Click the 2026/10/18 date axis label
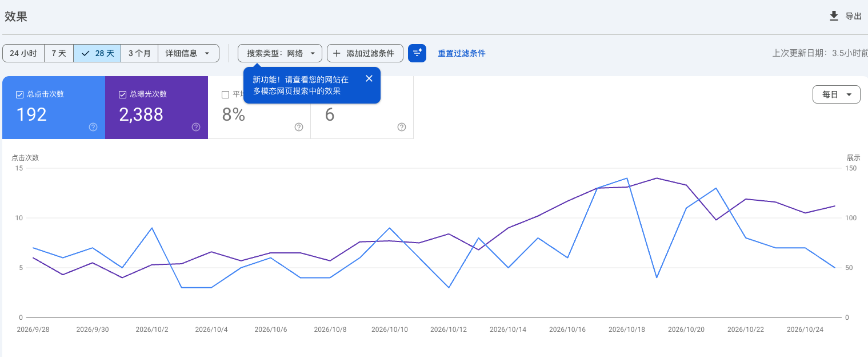This screenshot has height=357, width=868. pos(627,330)
